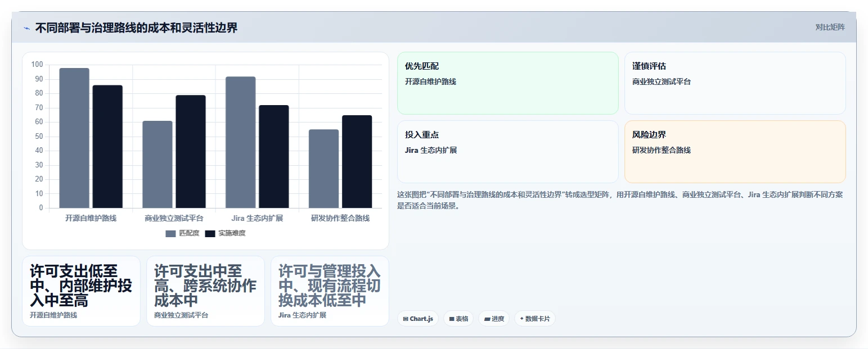
Task: Open the 谨慎评估 matrix card
Action: 735,83
